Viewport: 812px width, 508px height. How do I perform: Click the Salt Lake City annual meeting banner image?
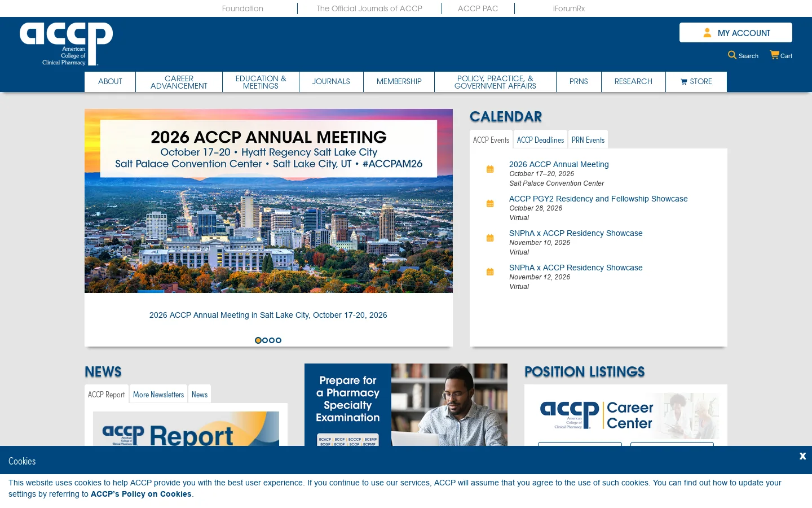pos(268,201)
